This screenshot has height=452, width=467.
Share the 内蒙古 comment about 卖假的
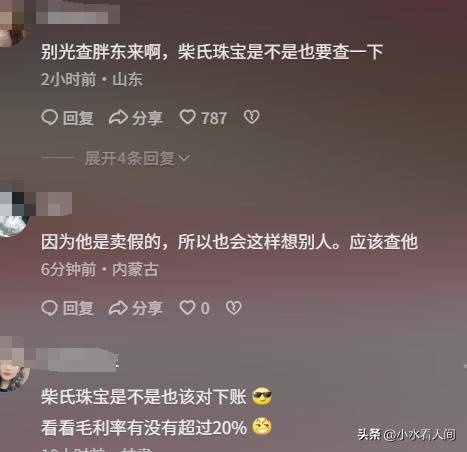(136, 308)
